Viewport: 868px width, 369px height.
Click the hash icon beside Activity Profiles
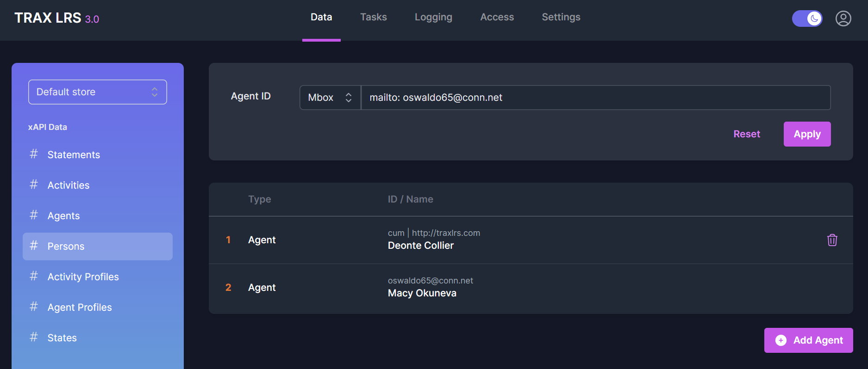coord(34,276)
